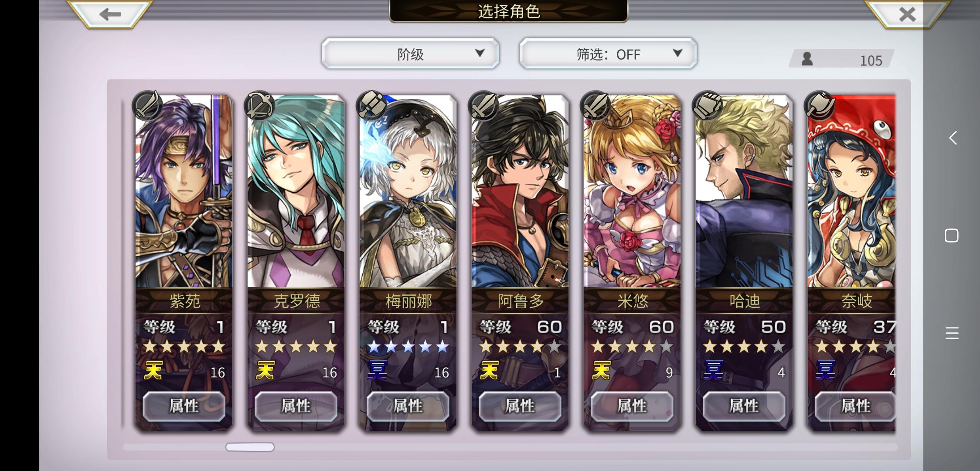
Task: Tap the character count 105 indicator
Action: click(x=841, y=59)
